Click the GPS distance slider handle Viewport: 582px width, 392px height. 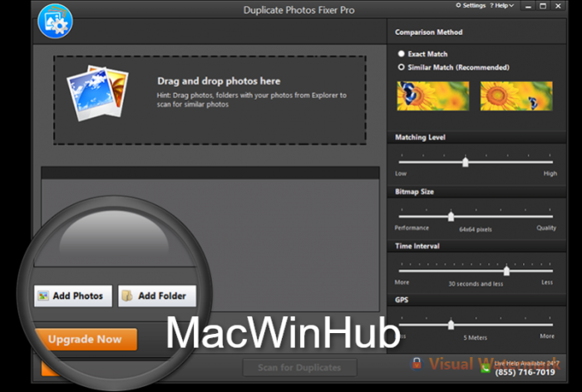pos(451,325)
